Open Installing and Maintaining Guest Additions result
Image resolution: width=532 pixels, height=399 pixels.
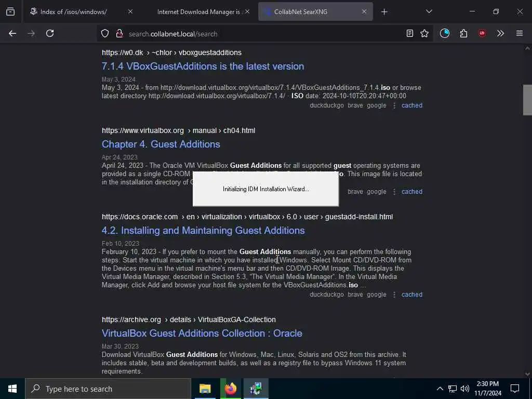click(x=203, y=230)
